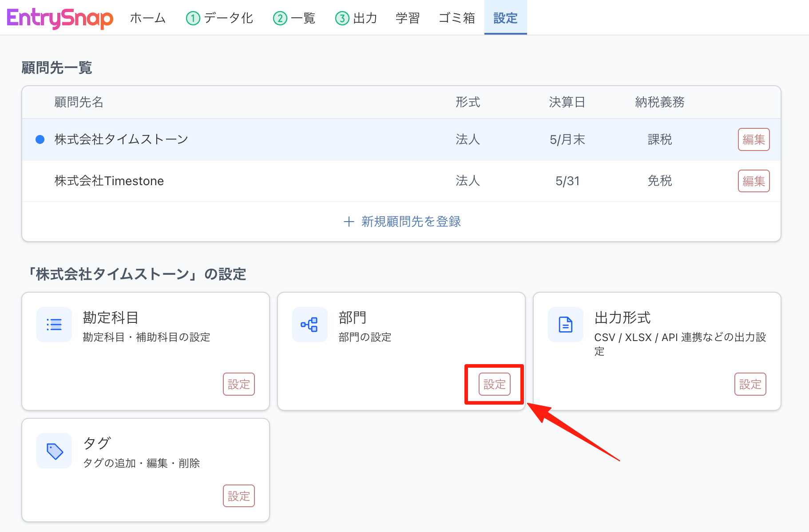This screenshot has height=532, width=809.
Task: Click the plus icon for 新規顧問先
Action: 349,222
